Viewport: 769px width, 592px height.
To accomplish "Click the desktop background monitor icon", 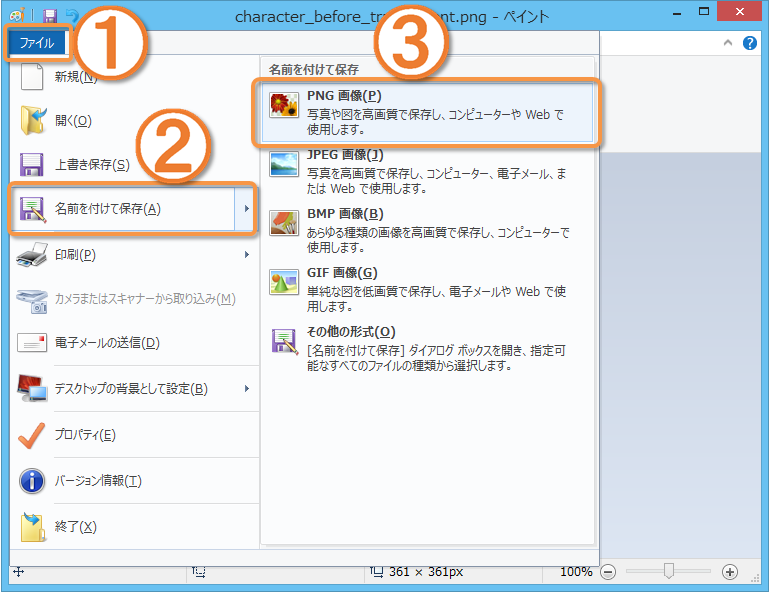I will pos(33,388).
